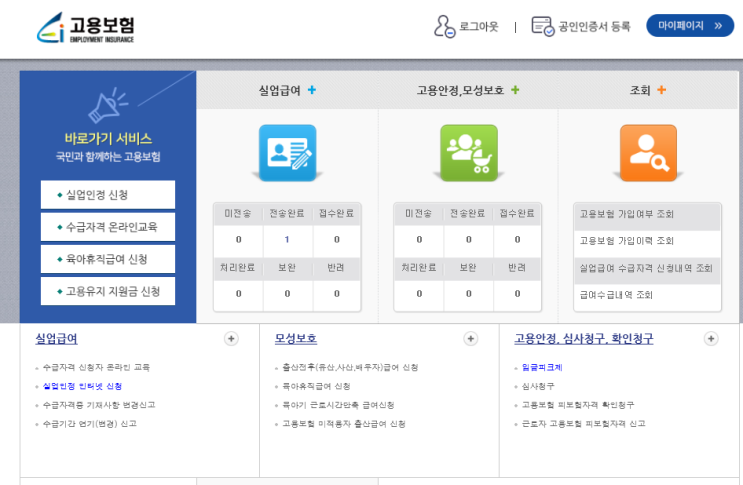Click 육아기 근로시간단축 급여신청
The height and width of the screenshot is (485, 743).
338,405
